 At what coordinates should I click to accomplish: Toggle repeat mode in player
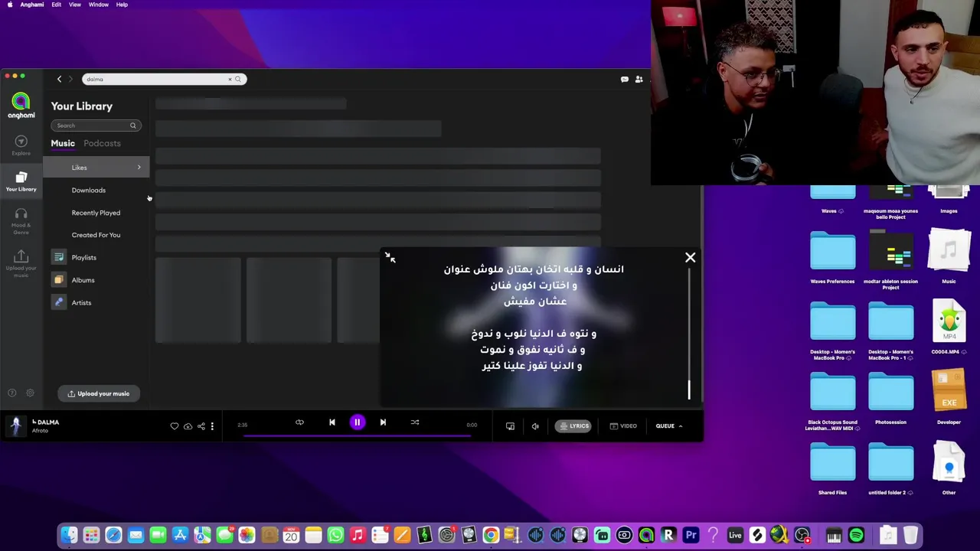pyautogui.click(x=299, y=422)
